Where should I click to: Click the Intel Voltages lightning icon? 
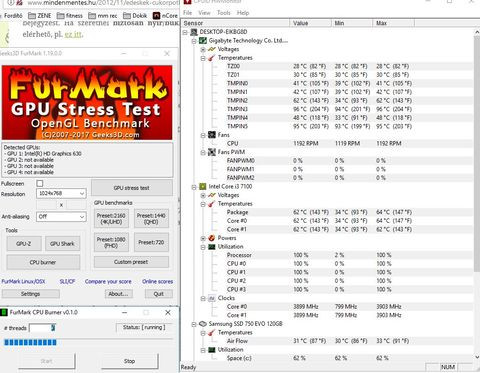click(212, 195)
